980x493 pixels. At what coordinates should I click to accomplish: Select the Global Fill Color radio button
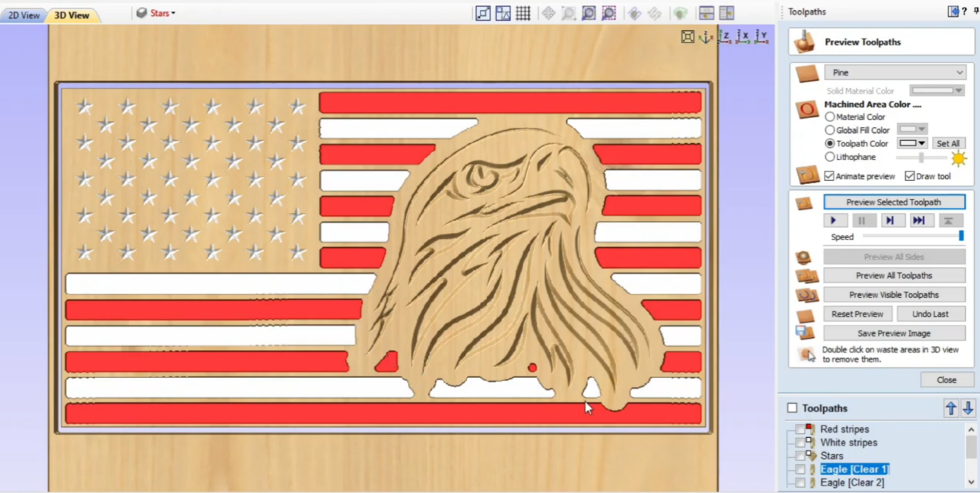830,130
